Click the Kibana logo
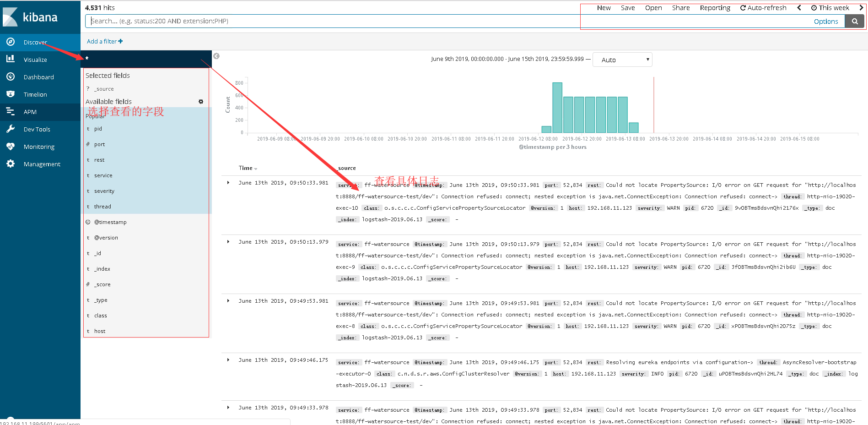This screenshot has height=425, width=868. pyautogui.click(x=30, y=17)
